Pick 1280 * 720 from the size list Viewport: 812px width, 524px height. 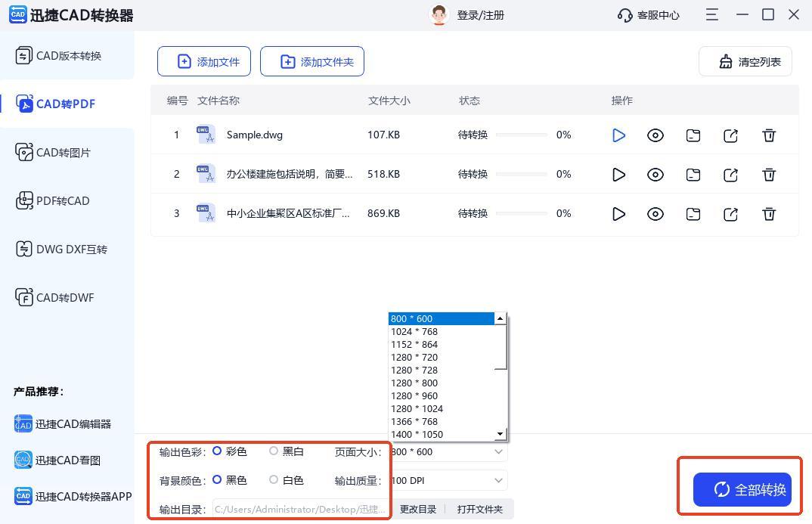tap(414, 357)
